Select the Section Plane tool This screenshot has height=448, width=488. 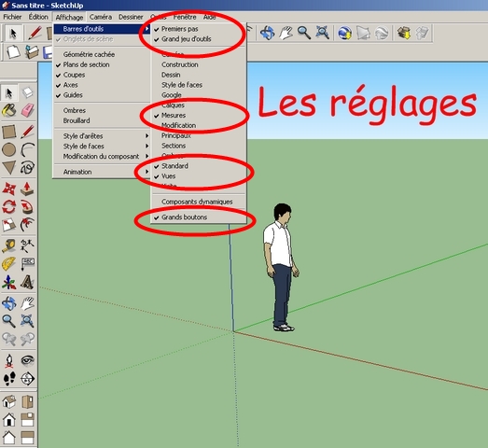[x=27, y=378]
